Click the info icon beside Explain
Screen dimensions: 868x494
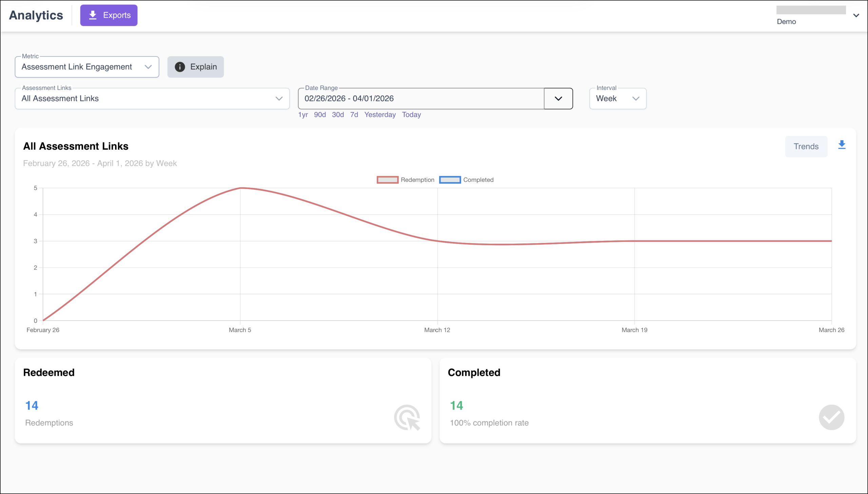click(180, 67)
